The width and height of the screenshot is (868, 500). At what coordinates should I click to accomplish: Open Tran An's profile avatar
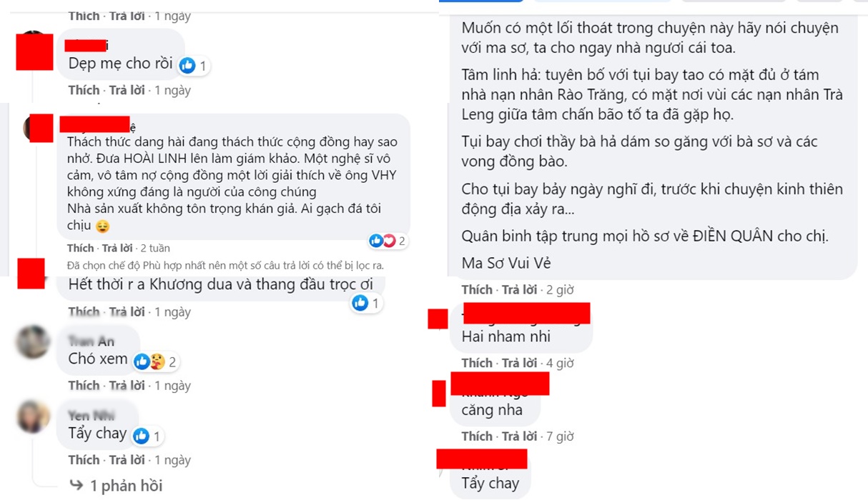(33, 343)
